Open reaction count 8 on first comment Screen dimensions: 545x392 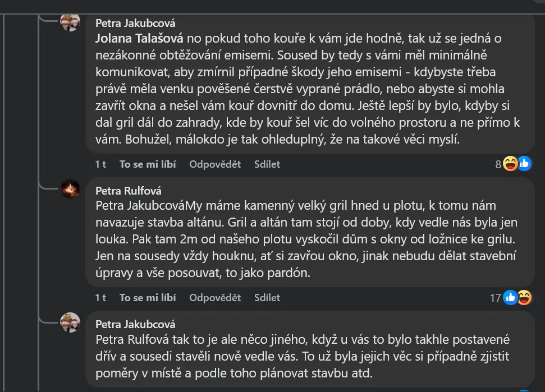498,164
